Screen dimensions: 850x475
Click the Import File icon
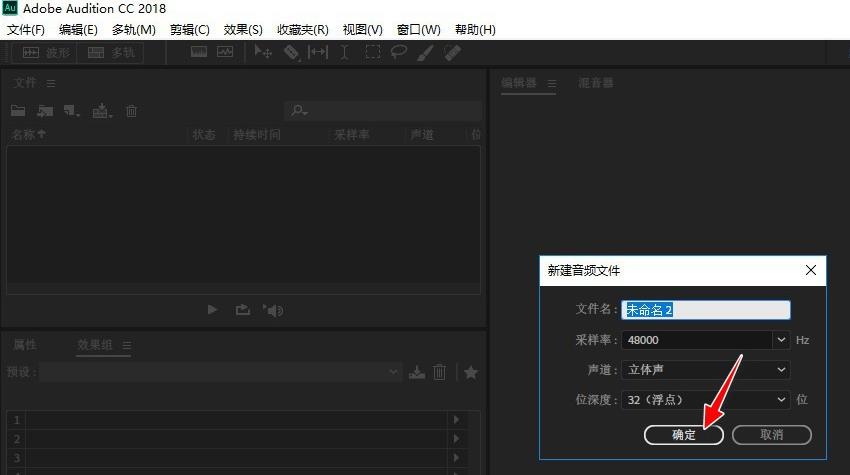[x=45, y=111]
